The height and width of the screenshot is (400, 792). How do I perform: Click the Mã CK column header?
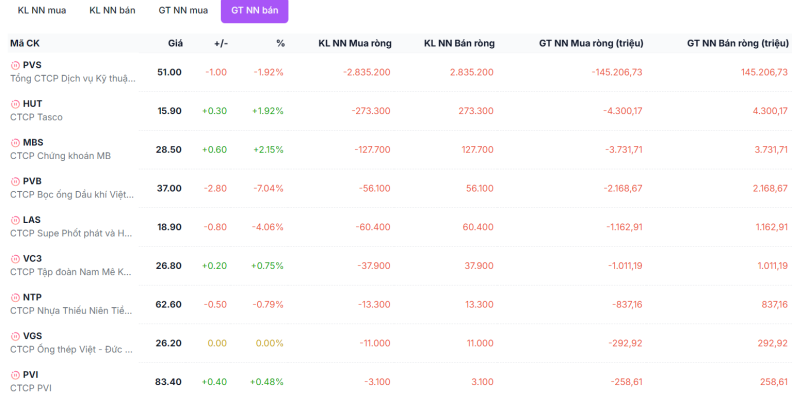coord(25,43)
